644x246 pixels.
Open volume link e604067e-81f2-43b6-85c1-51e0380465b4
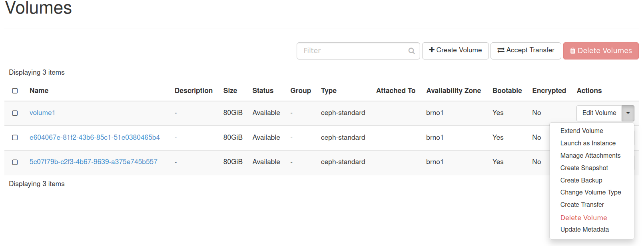point(94,137)
